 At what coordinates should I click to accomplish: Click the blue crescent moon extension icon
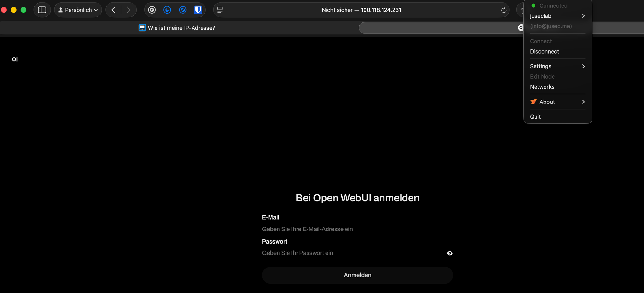167,10
